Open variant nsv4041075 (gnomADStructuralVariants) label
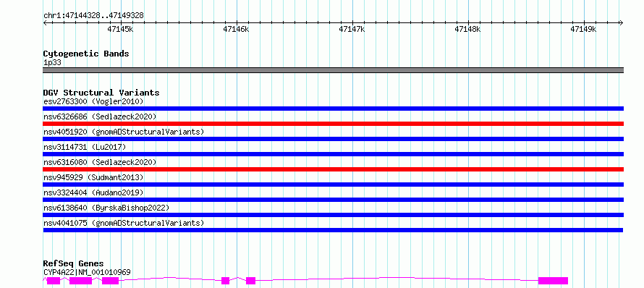 coord(124,223)
